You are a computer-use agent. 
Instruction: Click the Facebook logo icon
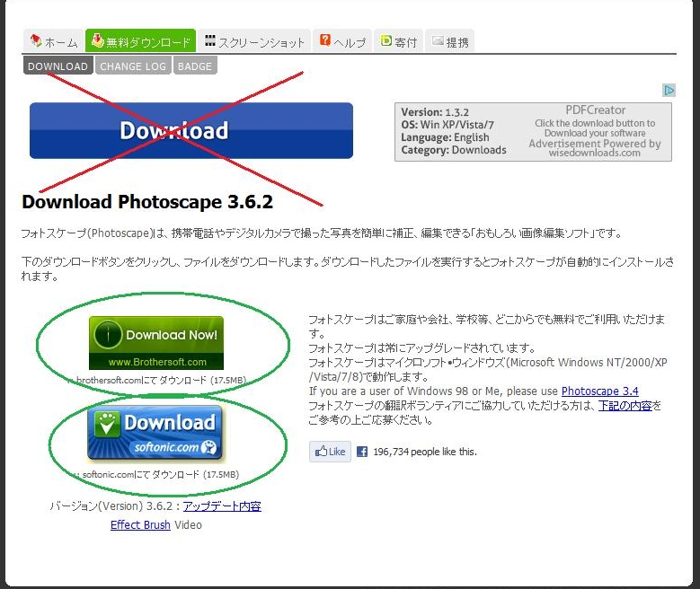[x=362, y=452]
